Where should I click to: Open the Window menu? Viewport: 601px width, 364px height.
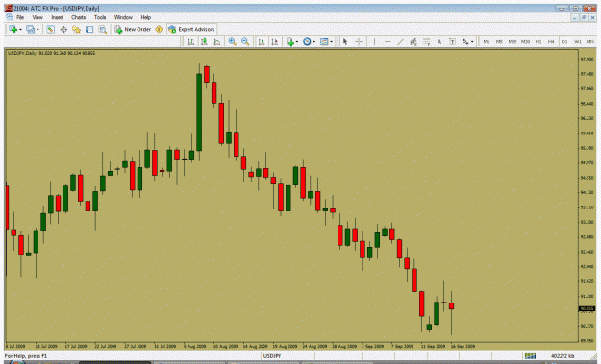coord(123,17)
